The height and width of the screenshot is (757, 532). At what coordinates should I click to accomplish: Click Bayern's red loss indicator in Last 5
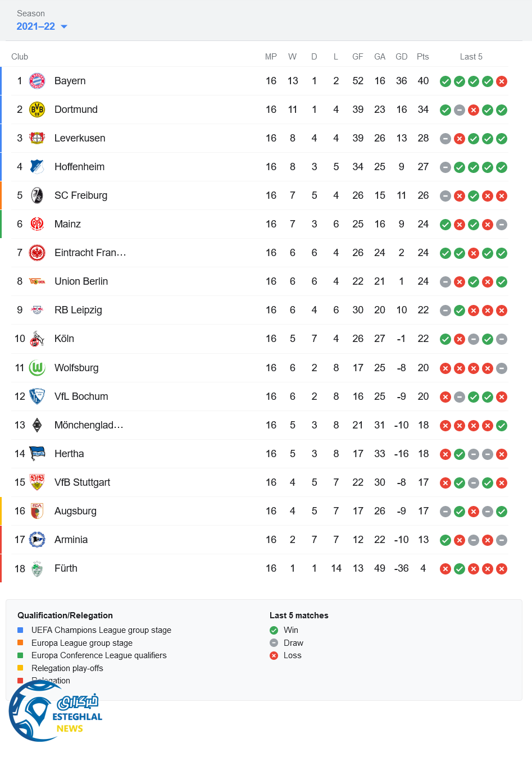coord(502,81)
